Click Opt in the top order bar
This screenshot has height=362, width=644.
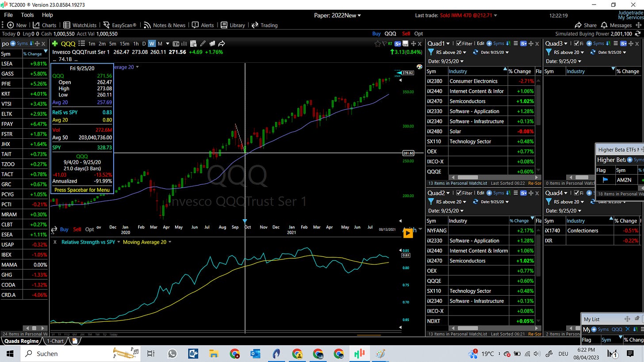point(418,34)
